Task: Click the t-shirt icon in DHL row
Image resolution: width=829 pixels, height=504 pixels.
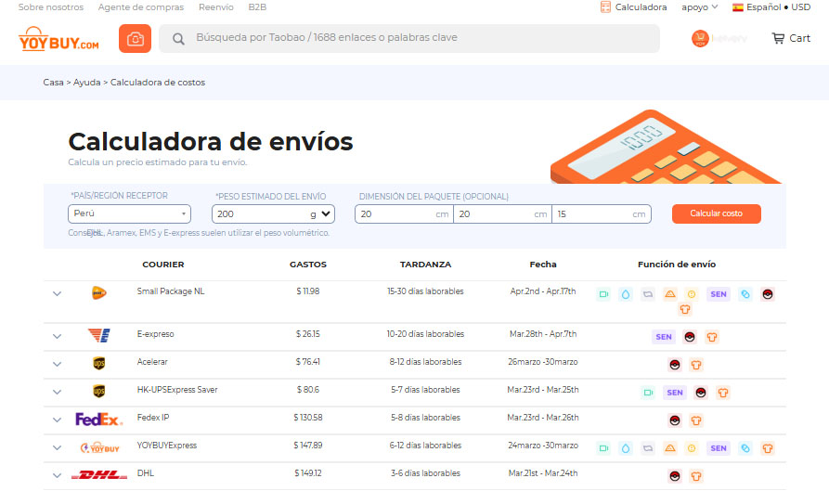Action: pyautogui.click(x=696, y=476)
